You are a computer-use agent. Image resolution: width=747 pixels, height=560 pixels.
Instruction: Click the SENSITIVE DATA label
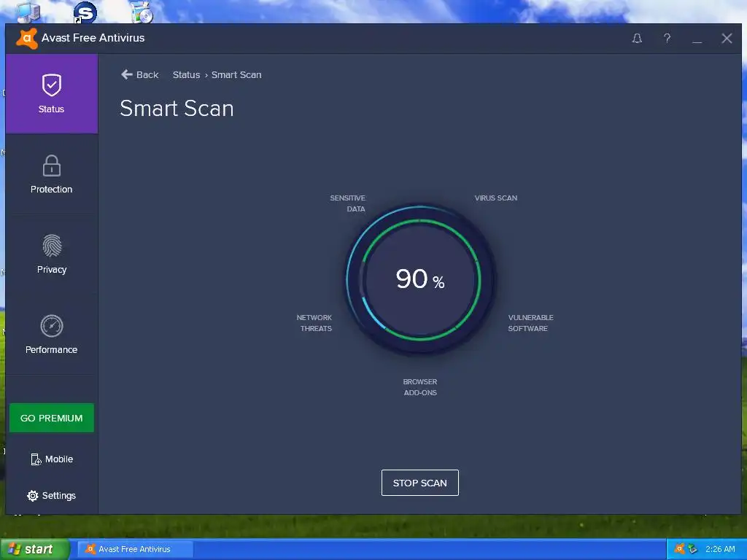coord(348,203)
